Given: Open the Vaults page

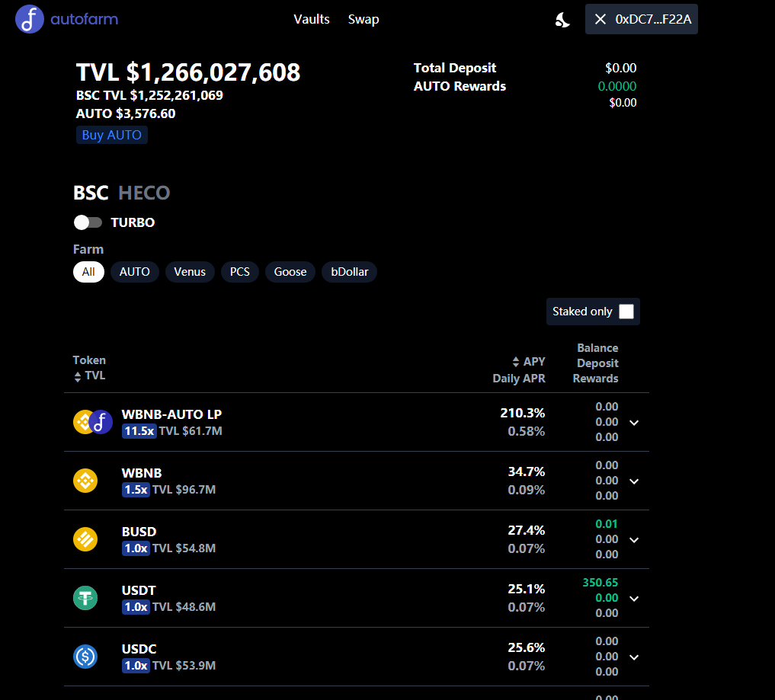Looking at the screenshot, I should click(x=312, y=19).
